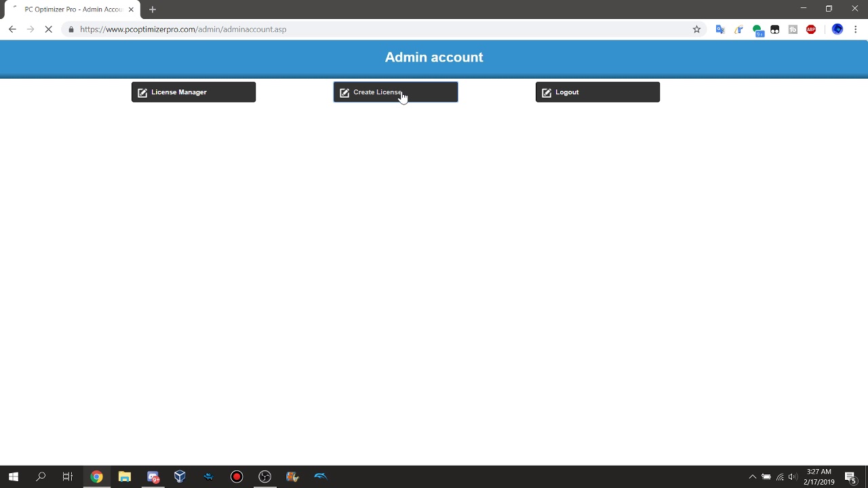Image resolution: width=868 pixels, height=488 pixels.
Task: Open OBS Studio from the taskbar
Action: 264,476
